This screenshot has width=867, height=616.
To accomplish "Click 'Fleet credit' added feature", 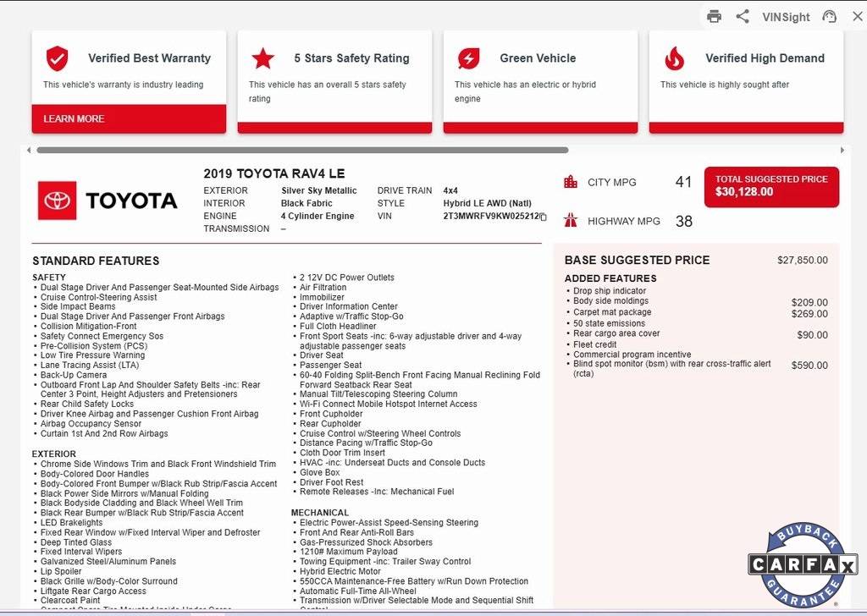I will tap(595, 344).
